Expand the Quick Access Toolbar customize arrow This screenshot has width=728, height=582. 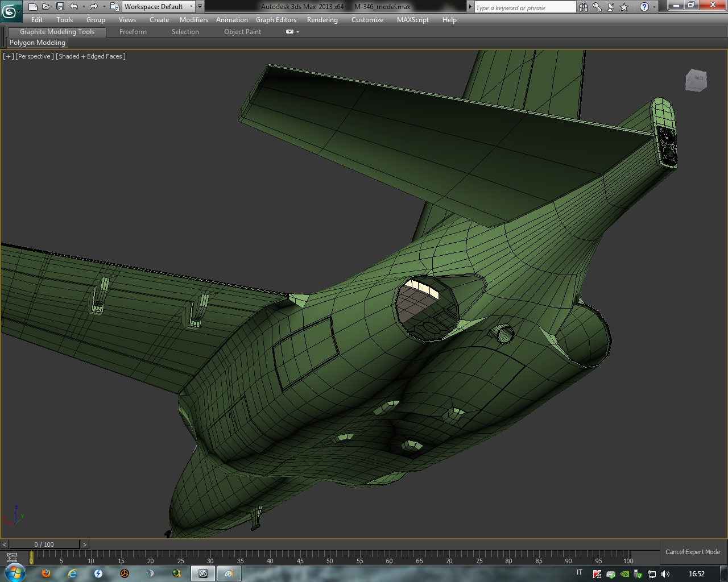coord(200,7)
